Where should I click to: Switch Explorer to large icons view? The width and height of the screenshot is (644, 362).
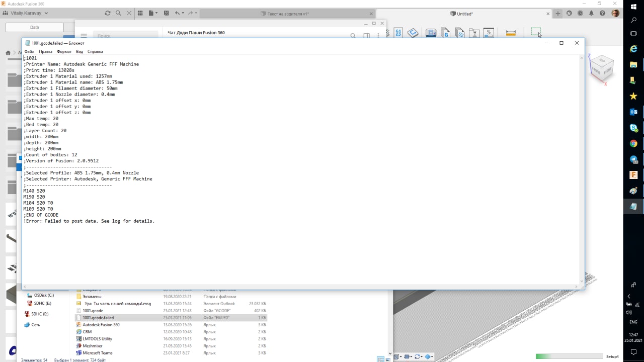pos(388,359)
